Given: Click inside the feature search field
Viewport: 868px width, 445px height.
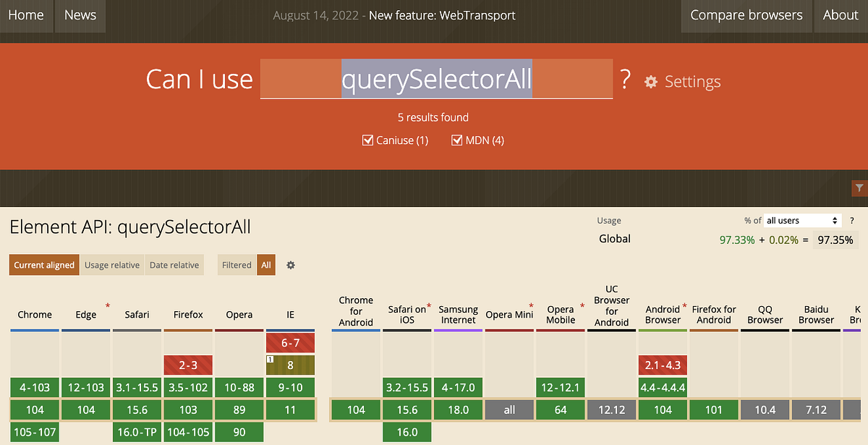Looking at the screenshot, I should pos(434,78).
